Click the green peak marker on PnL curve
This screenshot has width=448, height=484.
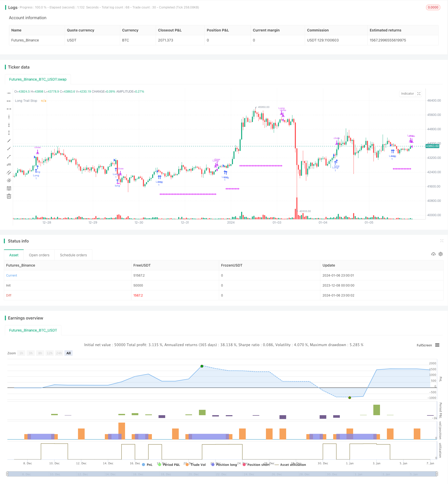202,366
